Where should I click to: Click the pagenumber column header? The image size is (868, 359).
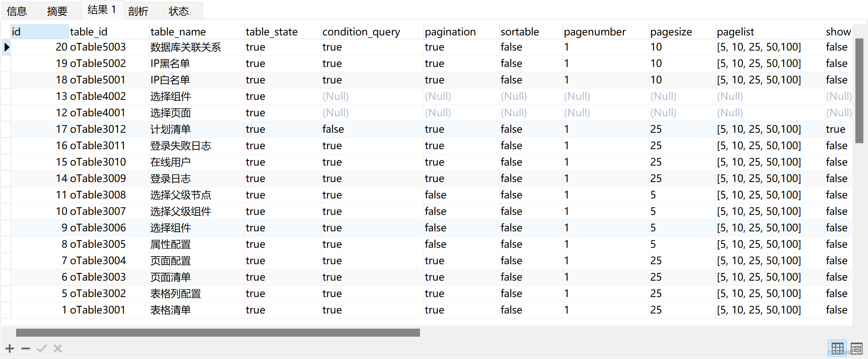606,32
